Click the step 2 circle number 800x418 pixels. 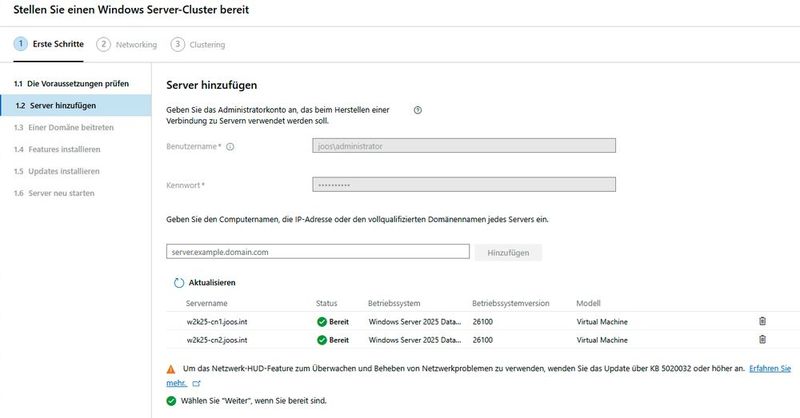pyautogui.click(x=104, y=44)
